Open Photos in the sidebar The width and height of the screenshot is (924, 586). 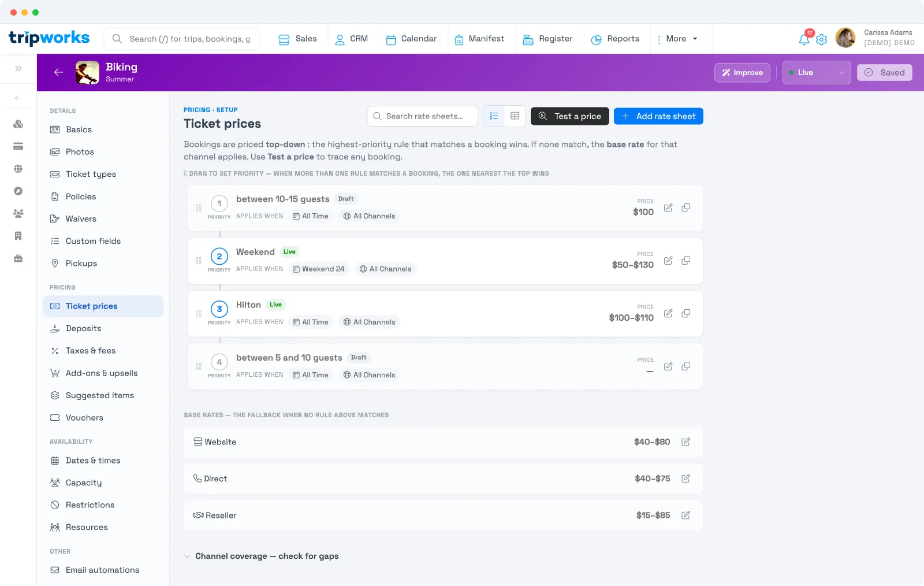[x=103, y=151]
